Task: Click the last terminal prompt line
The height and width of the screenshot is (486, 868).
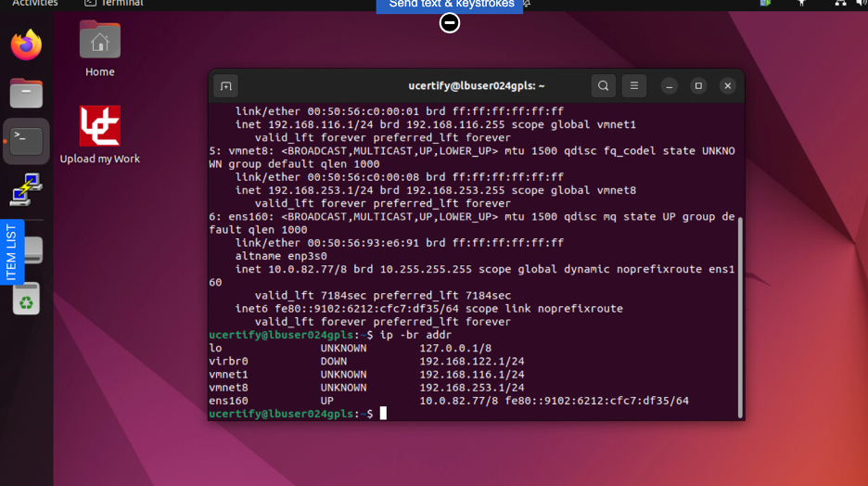Action: 298,414
